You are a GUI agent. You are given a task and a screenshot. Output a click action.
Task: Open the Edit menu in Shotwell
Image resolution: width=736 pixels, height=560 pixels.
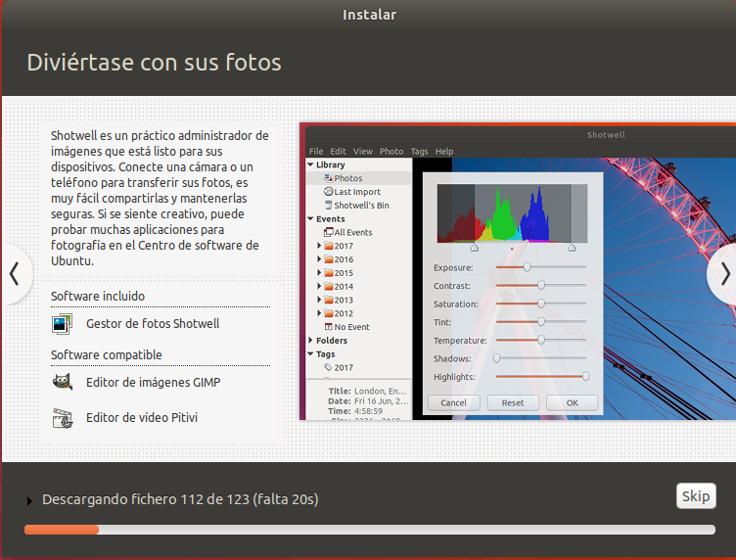[338, 151]
